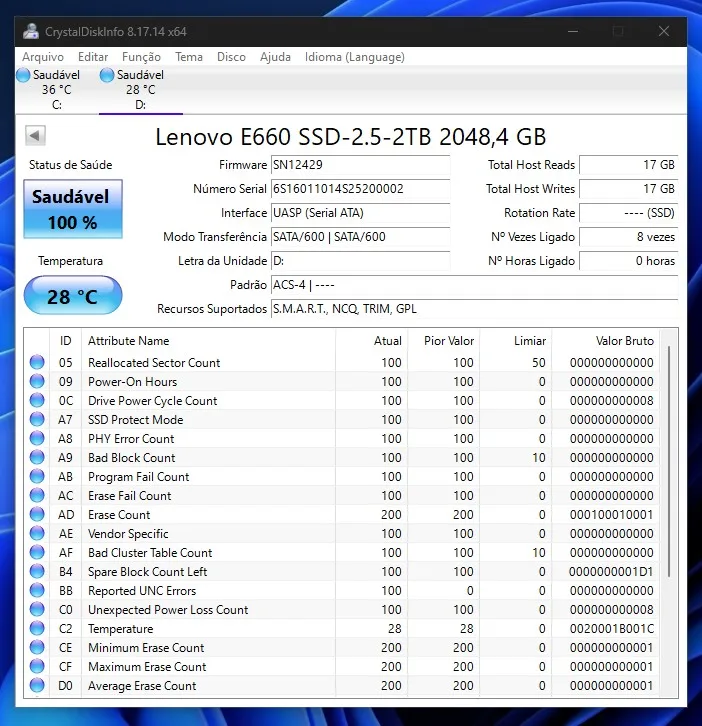The width and height of the screenshot is (702, 726).
Task: Open the Arquivo menu
Action: click(43, 57)
